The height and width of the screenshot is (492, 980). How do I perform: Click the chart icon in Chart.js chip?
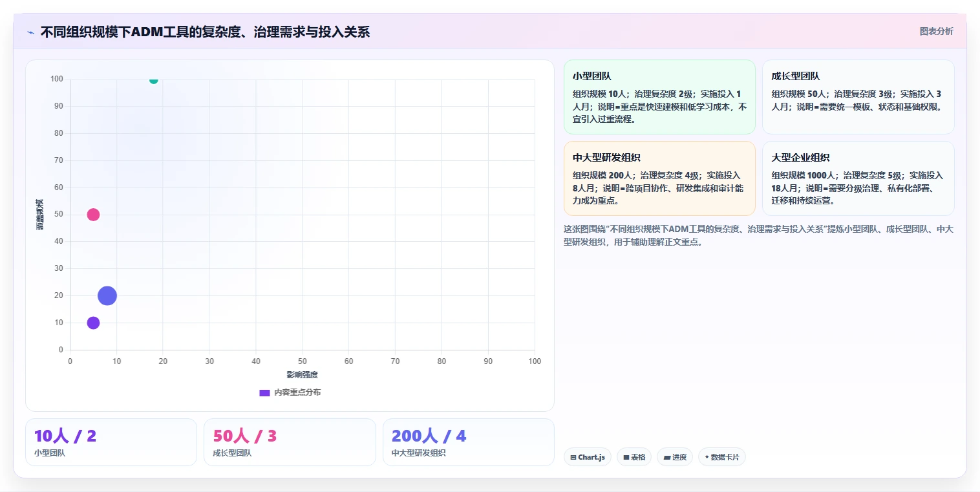point(573,457)
